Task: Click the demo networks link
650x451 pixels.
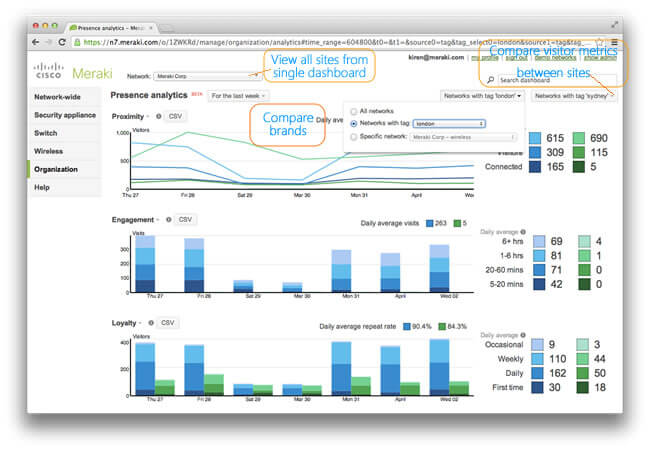Action: (555, 58)
